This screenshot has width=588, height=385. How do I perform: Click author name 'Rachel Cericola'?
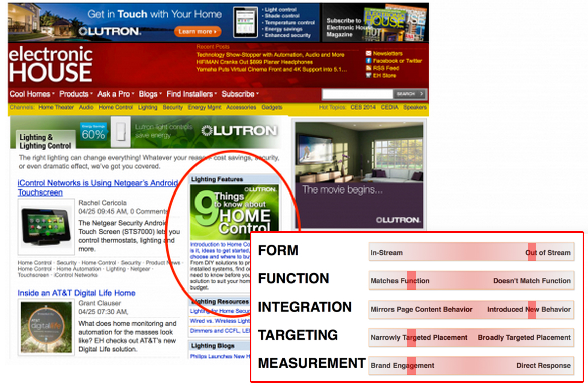tap(103, 203)
